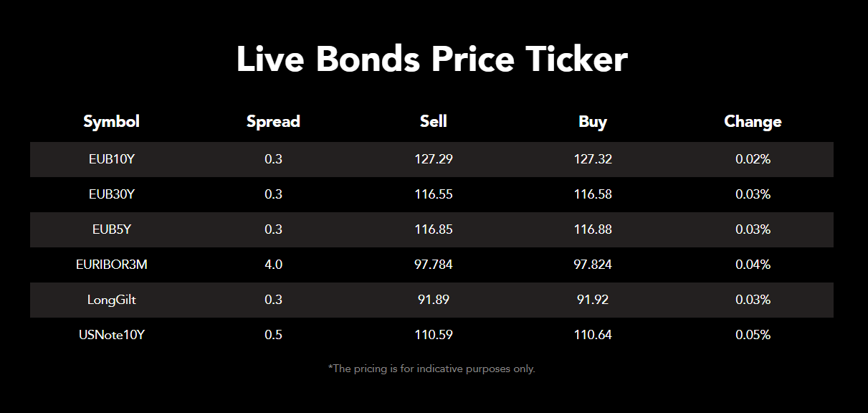Click the Change column header

(x=753, y=122)
